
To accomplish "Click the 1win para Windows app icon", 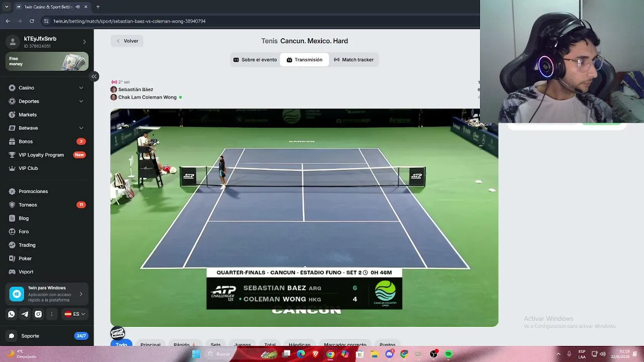I will [x=17, y=294].
